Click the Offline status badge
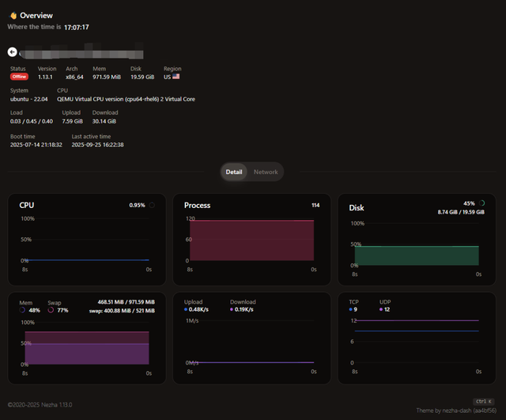Viewport: 506px width, 420px height. coord(19,77)
